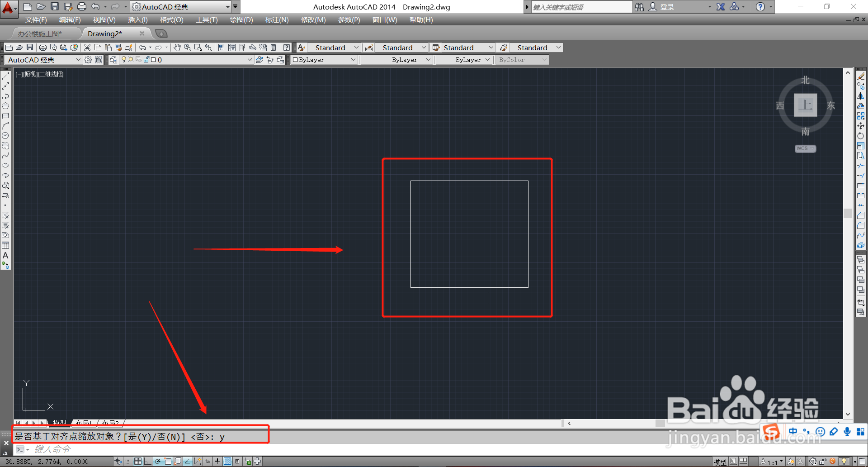This screenshot has width=868, height=467.
Task: Select the Move modify tool
Action: (x=861, y=126)
